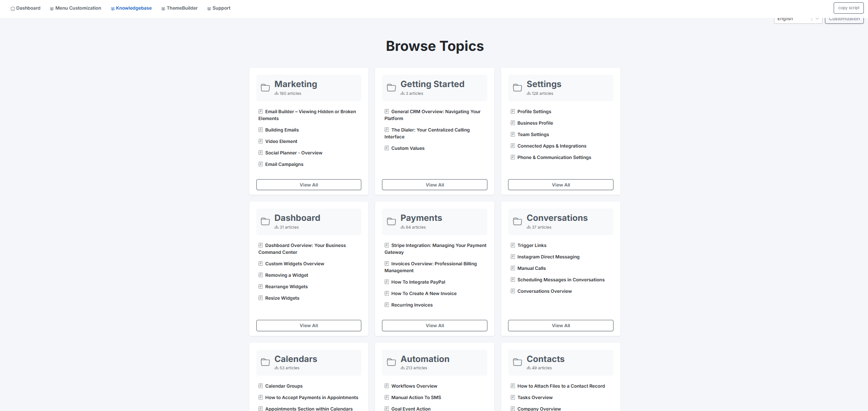Read the Instagram Direct Messaging article
This screenshot has height=411, width=868.
pos(548,257)
